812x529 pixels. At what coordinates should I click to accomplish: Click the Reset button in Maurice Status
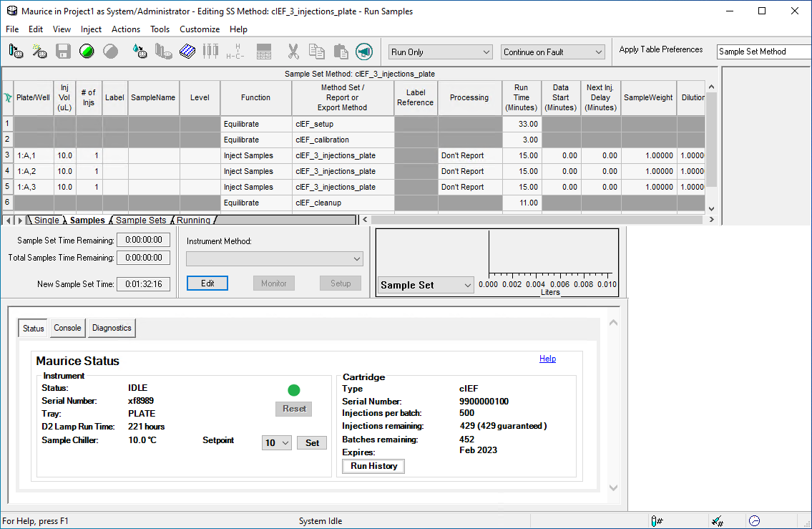[293, 409]
